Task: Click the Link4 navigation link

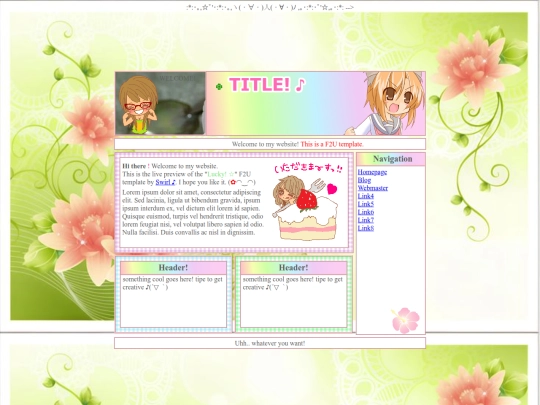Action: (x=365, y=196)
